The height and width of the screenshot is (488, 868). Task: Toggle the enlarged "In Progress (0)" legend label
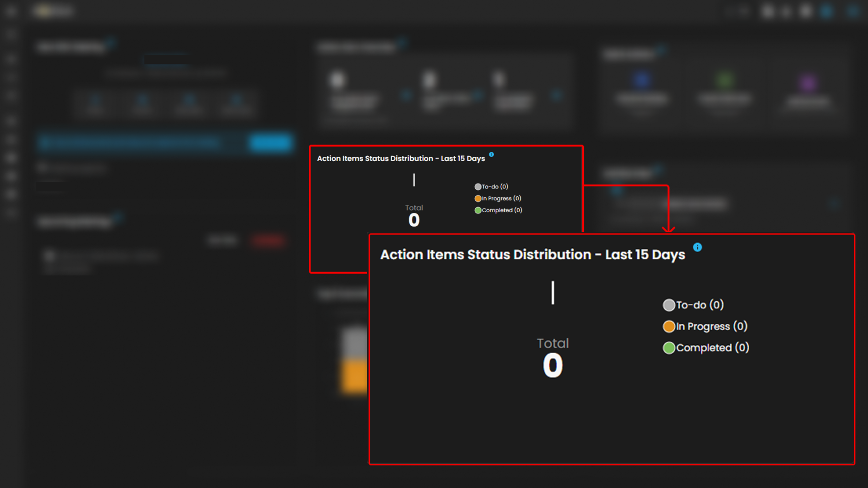tap(711, 326)
